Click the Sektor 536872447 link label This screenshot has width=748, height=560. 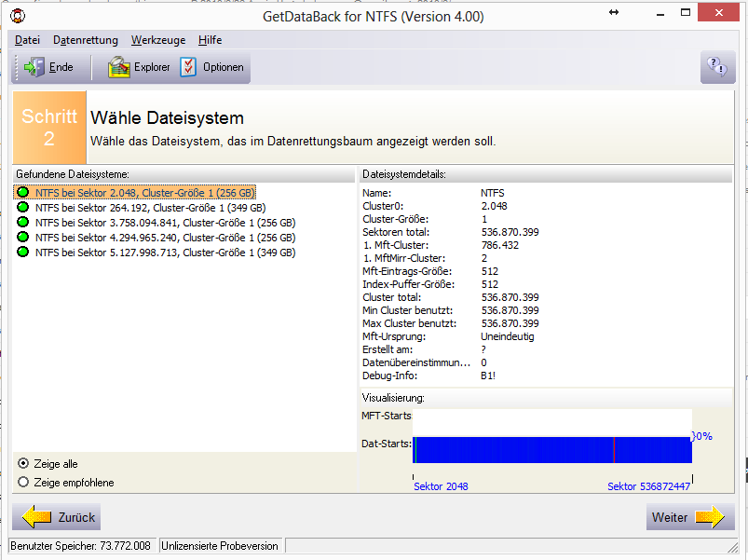click(648, 486)
